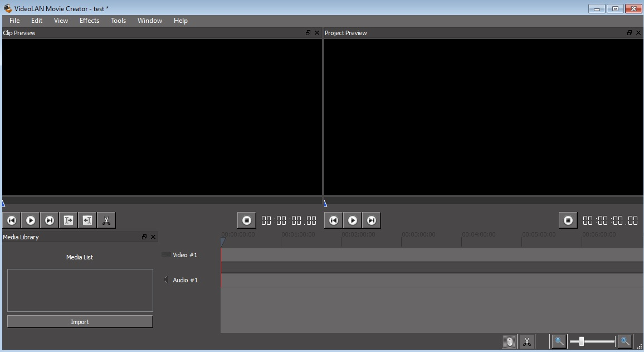This screenshot has height=352, width=644.
Task: Click the 00:05:00:00 ruler mark
Action: [x=539, y=234]
